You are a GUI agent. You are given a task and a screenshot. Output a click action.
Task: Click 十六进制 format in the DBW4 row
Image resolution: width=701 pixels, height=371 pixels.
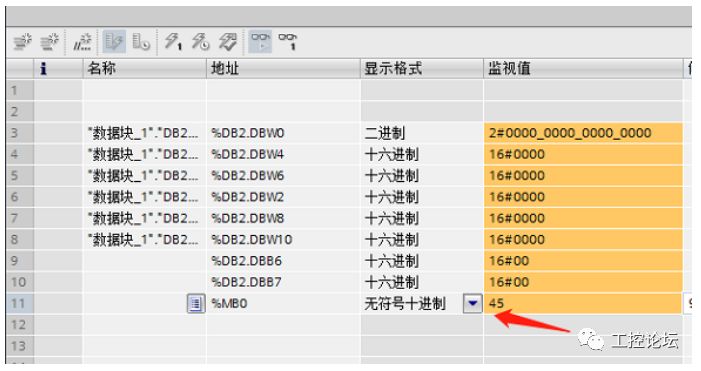[x=422, y=154]
